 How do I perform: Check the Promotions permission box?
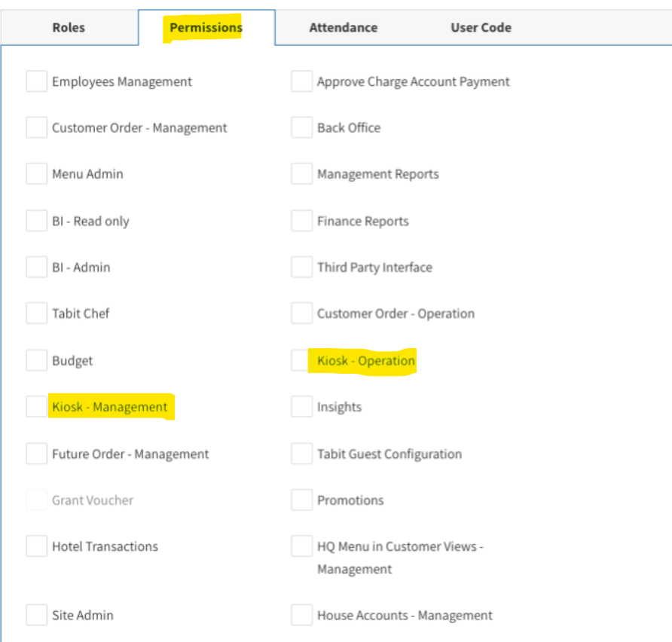click(x=302, y=500)
